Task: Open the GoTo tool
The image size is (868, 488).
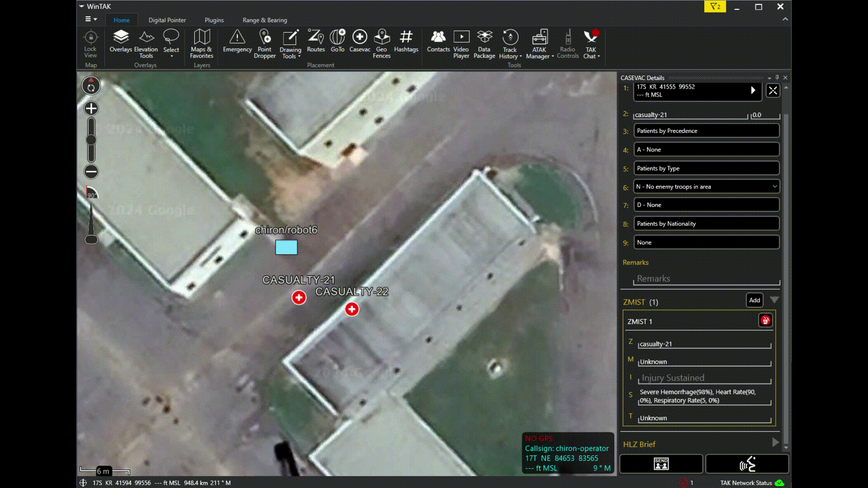Action: [x=337, y=41]
